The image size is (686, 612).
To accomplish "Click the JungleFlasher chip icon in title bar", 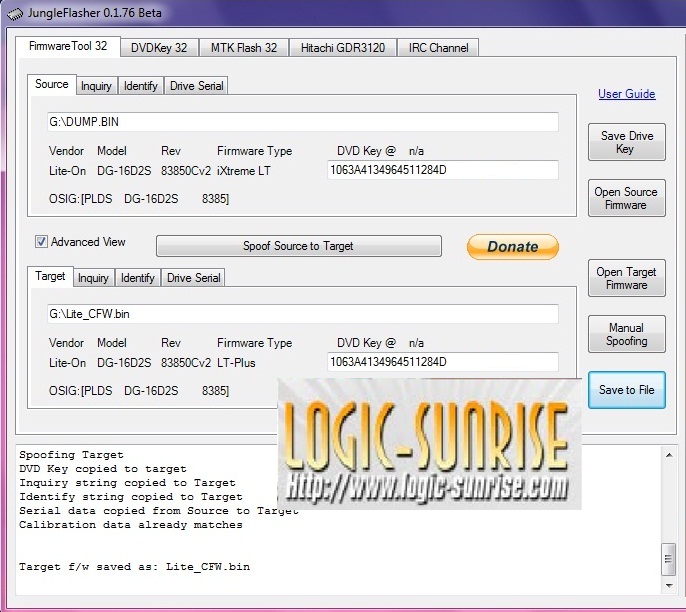I will coord(15,14).
